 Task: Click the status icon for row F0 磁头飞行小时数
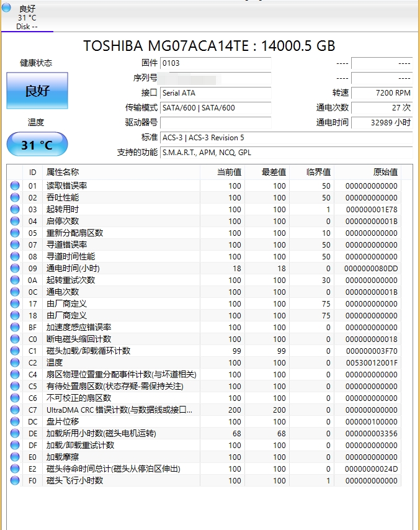click(x=15, y=480)
